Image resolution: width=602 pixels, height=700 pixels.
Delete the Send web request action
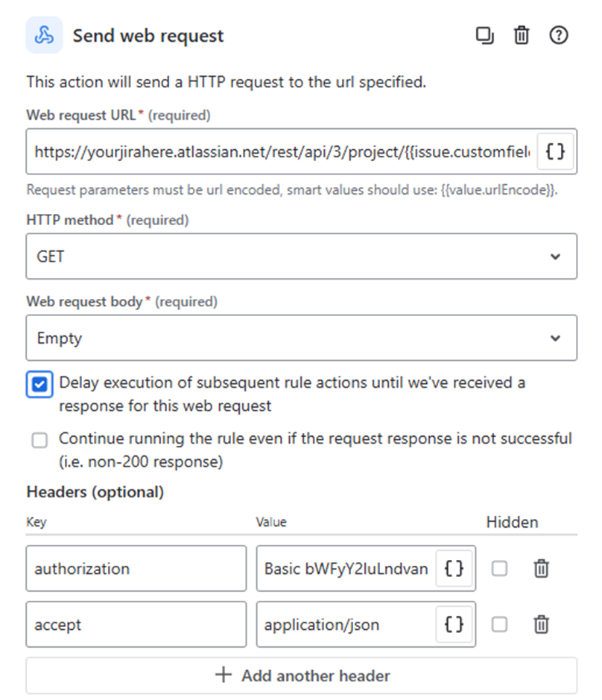point(522,36)
